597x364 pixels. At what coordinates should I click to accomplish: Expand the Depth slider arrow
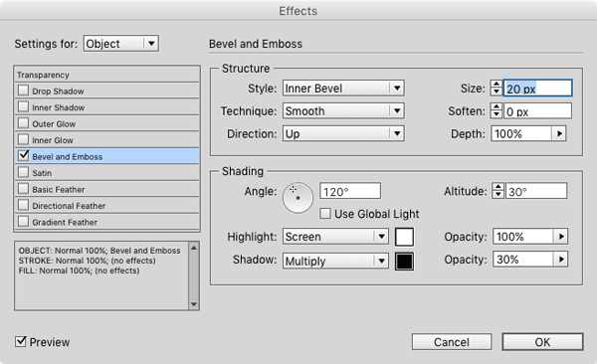[559, 133]
